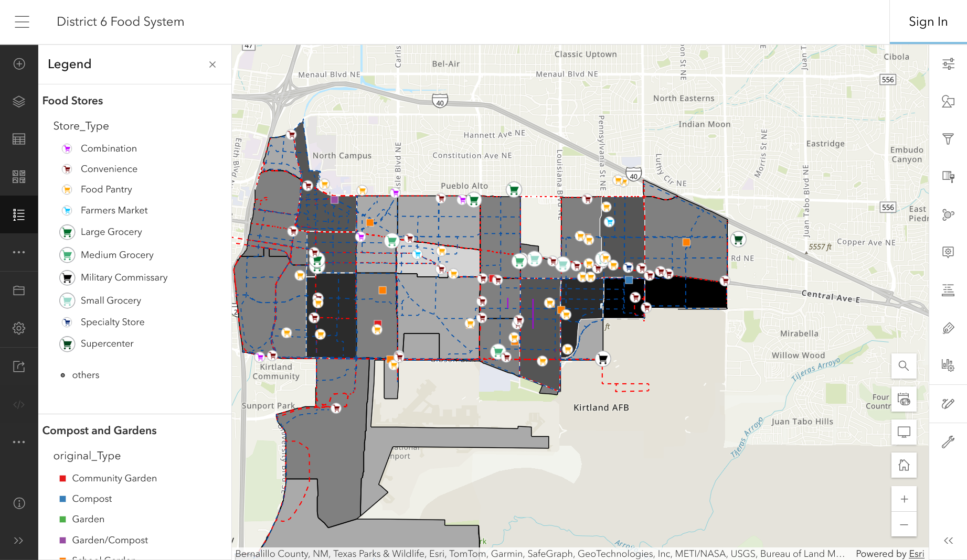Open the Esri attribution link
This screenshot has width=967, height=560.
[x=916, y=554]
